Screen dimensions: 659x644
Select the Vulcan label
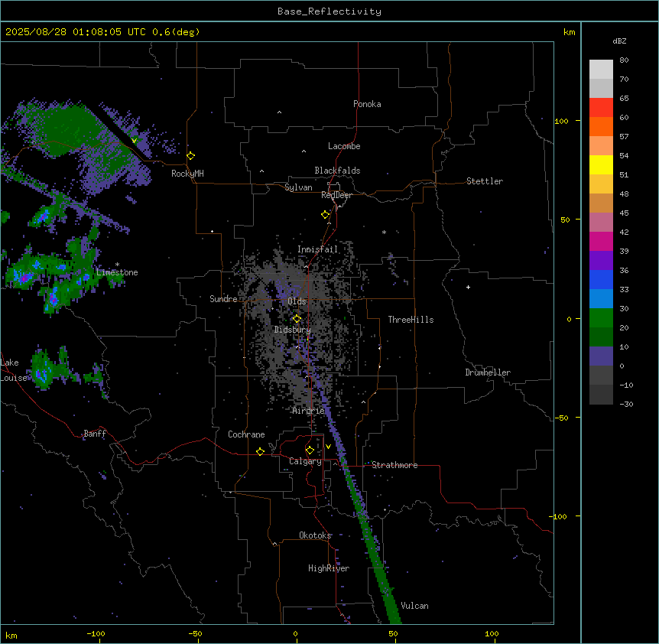tap(414, 606)
